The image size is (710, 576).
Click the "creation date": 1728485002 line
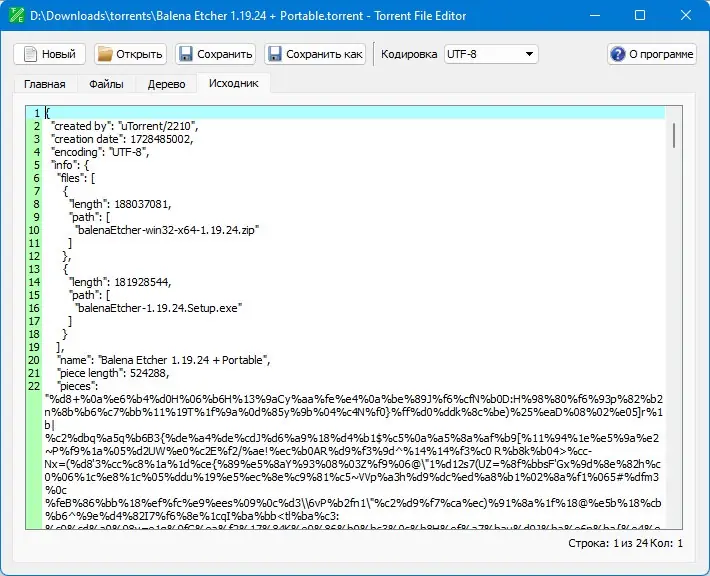point(122,139)
